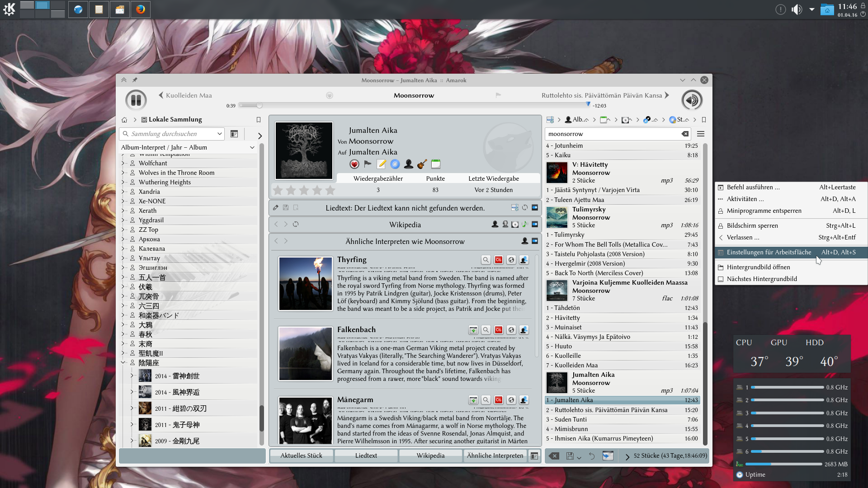Collapse the expanded 陰陽座 artist node

click(123, 362)
